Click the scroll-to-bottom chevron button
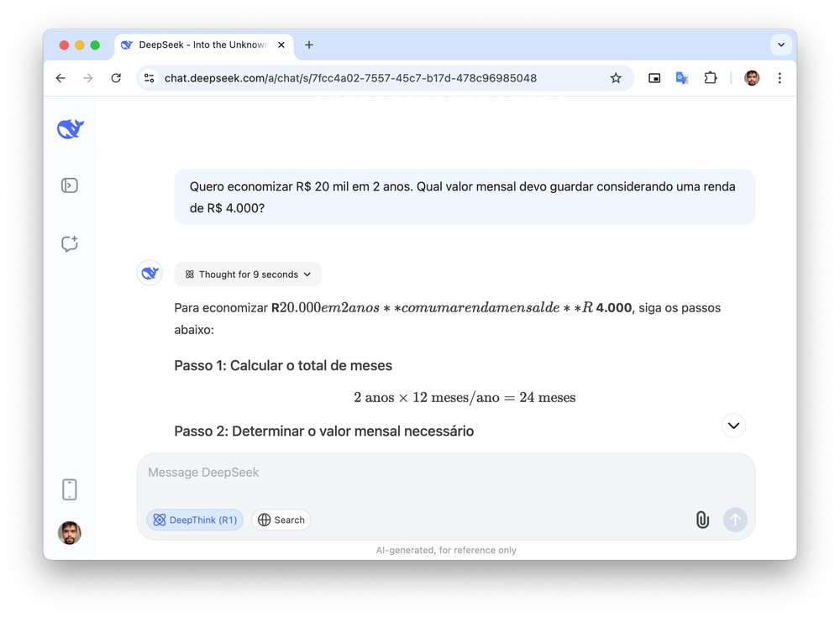Image resolution: width=840 pixels, height=617 pixels. click(x=733, y=426)
